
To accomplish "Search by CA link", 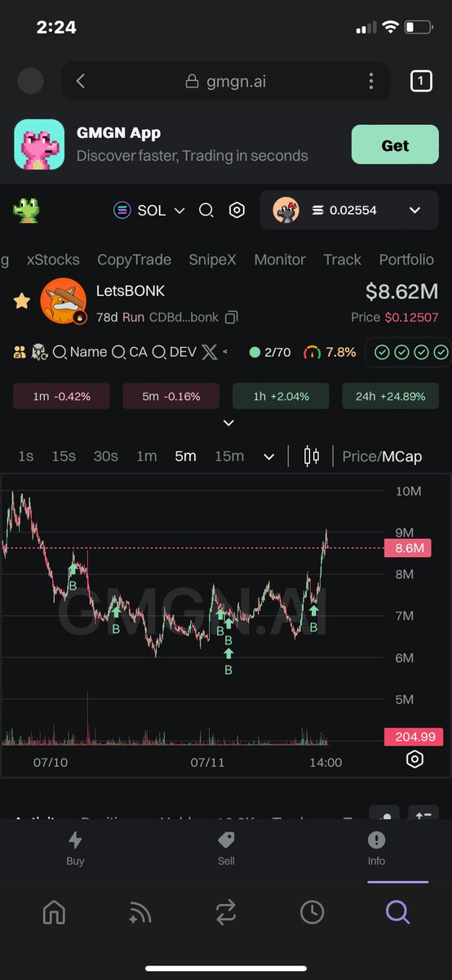I will 129,352.
